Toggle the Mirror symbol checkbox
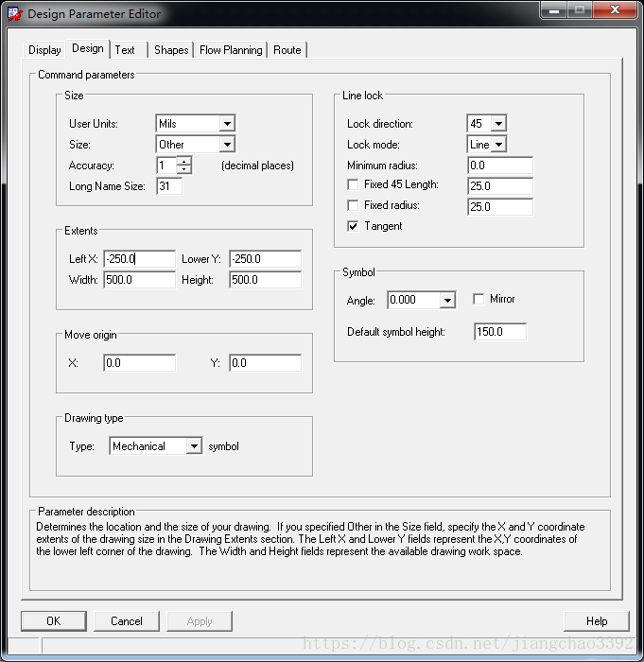The height and width of the screenshot is (662, 644). (479, 300)
